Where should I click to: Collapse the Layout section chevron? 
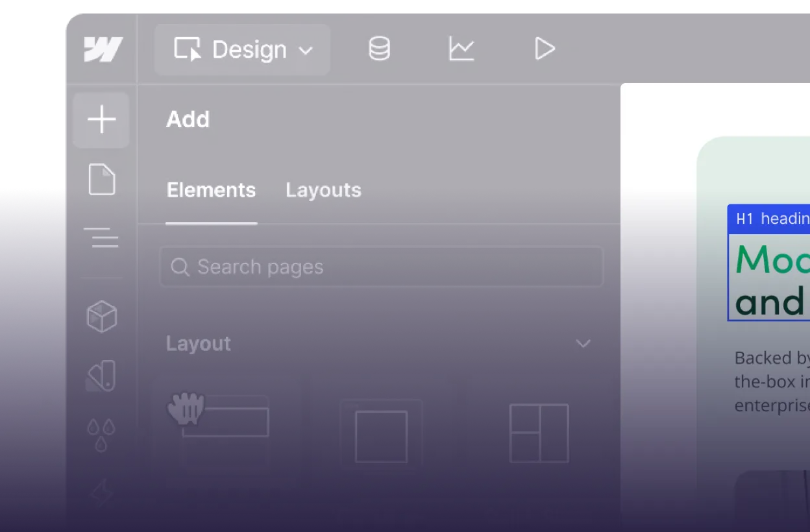tap(583, 344)
